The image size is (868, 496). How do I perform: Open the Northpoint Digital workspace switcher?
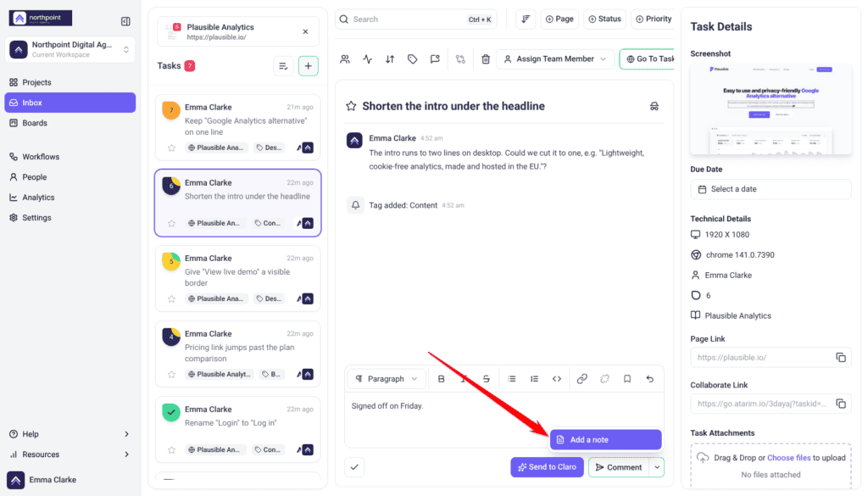[x=70, y=49]
